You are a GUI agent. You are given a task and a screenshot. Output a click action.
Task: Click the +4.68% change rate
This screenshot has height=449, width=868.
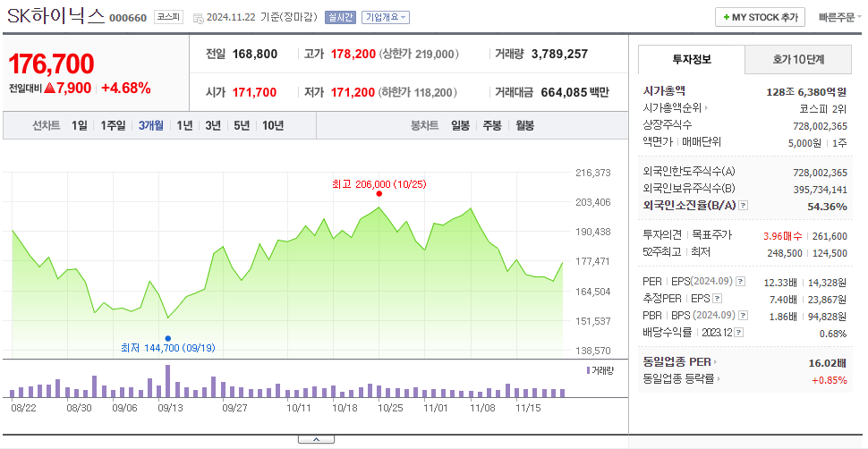(126, 88)
